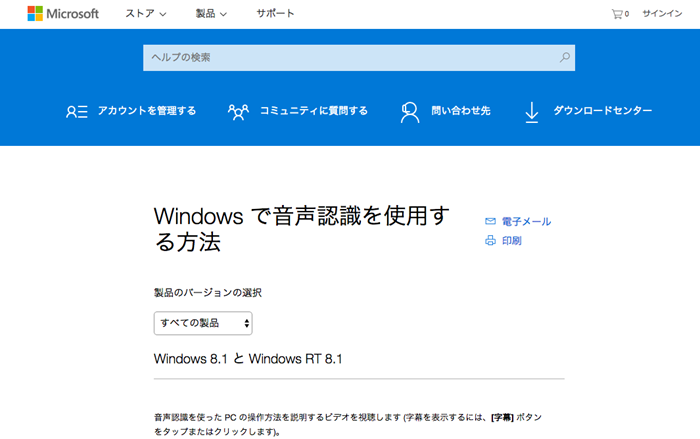The height and width of the screenshot is (439, 700).
Task: Click the page title Windows で音声認識を使用する方法
Action: pyautogui.click(x=302, y=229)
